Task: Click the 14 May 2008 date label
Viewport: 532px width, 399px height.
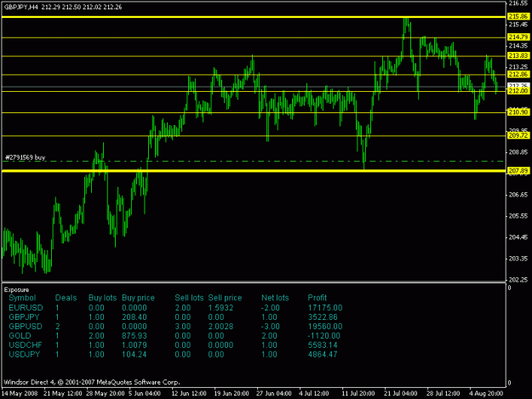Action: (20, 394)
